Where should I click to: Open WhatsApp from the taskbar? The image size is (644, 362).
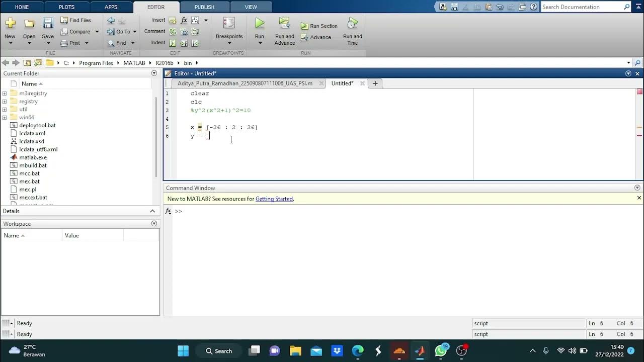tap(441, 350)
